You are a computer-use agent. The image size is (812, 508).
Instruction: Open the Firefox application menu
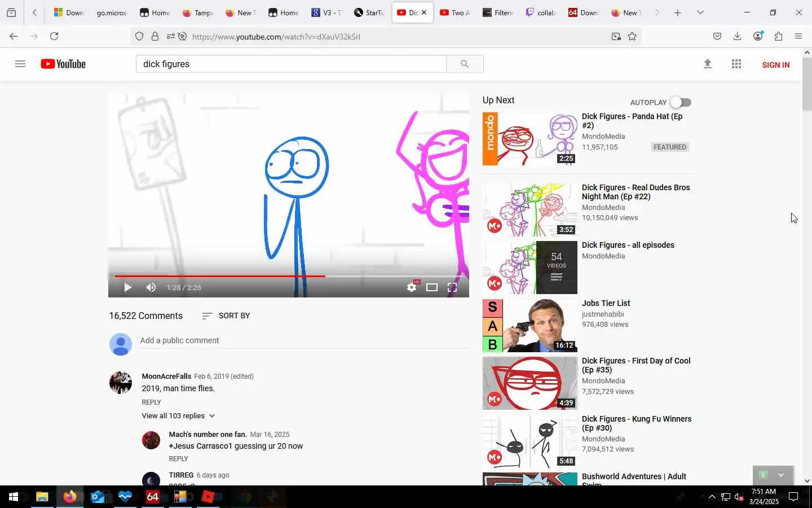[798, 36]
